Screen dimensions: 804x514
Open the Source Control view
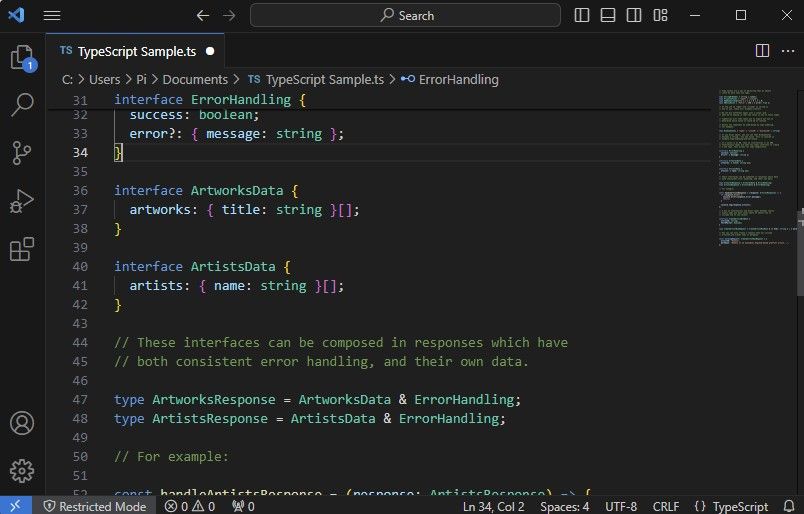click(22, 153)
